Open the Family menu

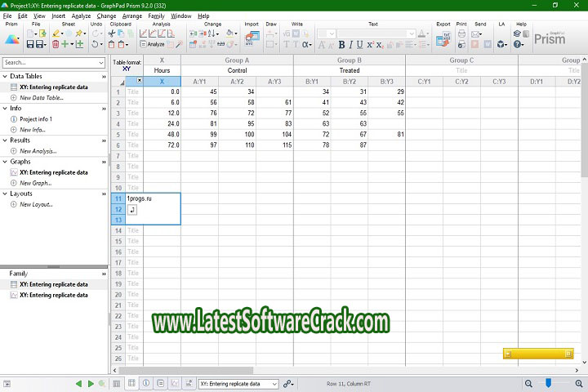pyautogui.click(x=155, y=16)
